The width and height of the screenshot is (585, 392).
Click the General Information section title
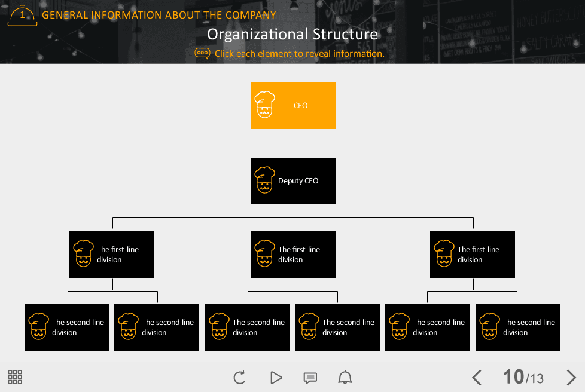(x=159, y=15)
